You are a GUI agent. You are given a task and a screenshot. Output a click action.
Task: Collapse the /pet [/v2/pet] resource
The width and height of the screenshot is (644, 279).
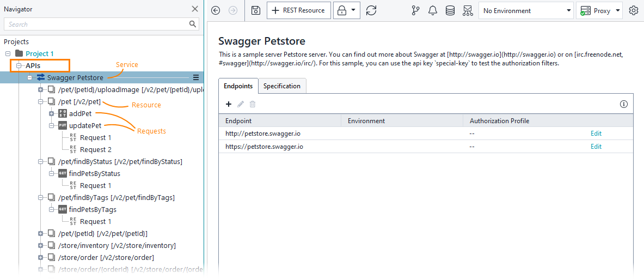pyautogui.click(x=40, y=101)
